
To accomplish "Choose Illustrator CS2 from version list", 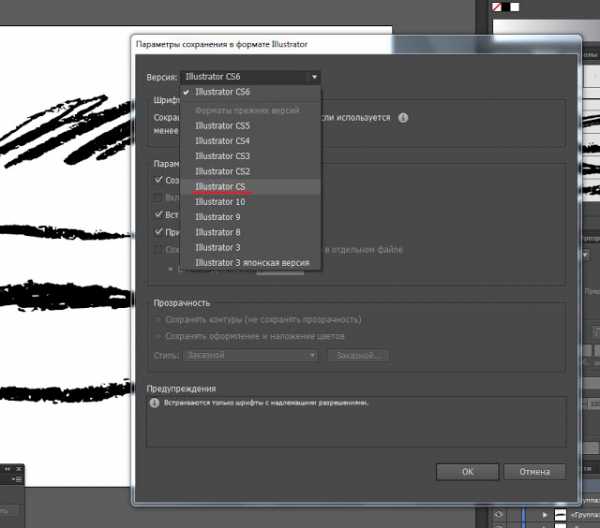I will tap(250, 171).
